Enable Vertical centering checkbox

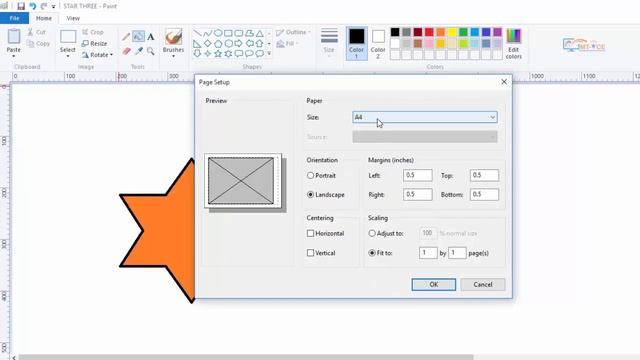pos(311,253)
